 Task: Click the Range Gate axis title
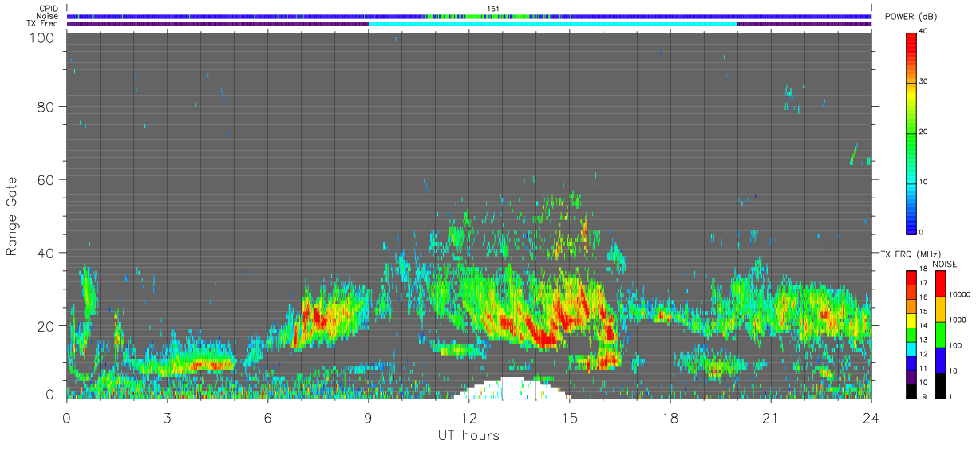point(12,215)
